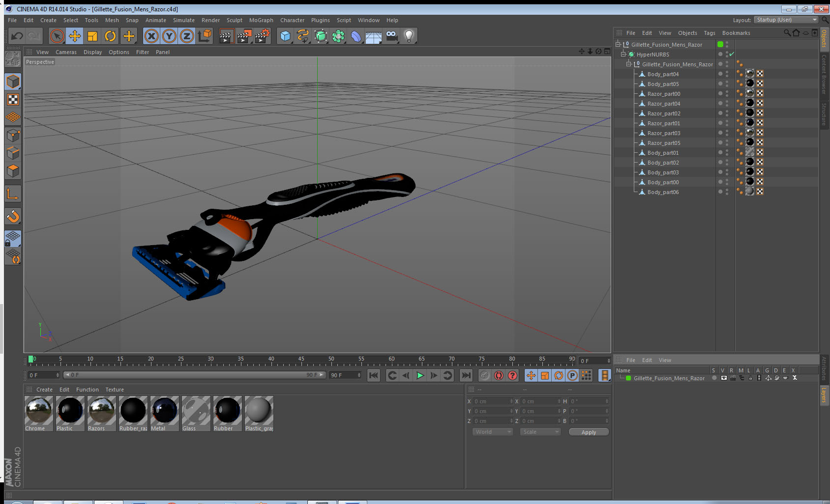The height and width of the screenshot is (504, 830).
Task: Add a Cube primitive object
Action: pos(285,36)
